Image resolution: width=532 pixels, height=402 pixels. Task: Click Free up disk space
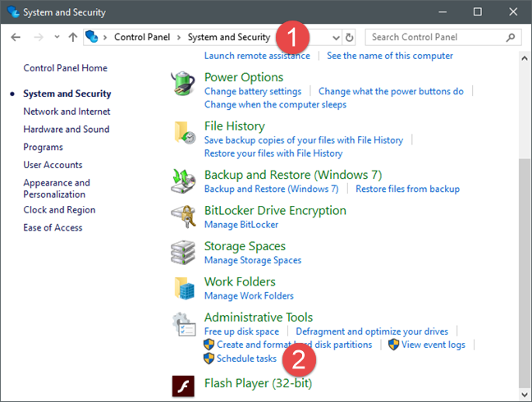click(x=241, y=331)
